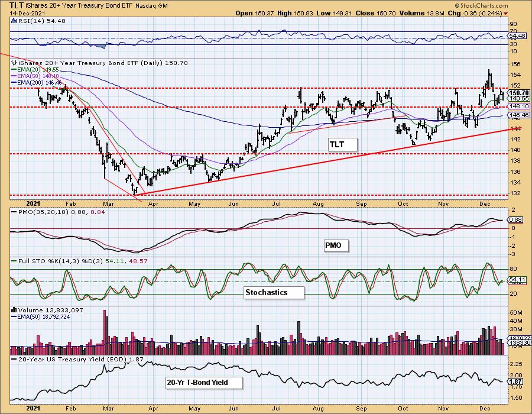Click the Volume 13.8M header value

pyautogui.click(x=421, y=13)
